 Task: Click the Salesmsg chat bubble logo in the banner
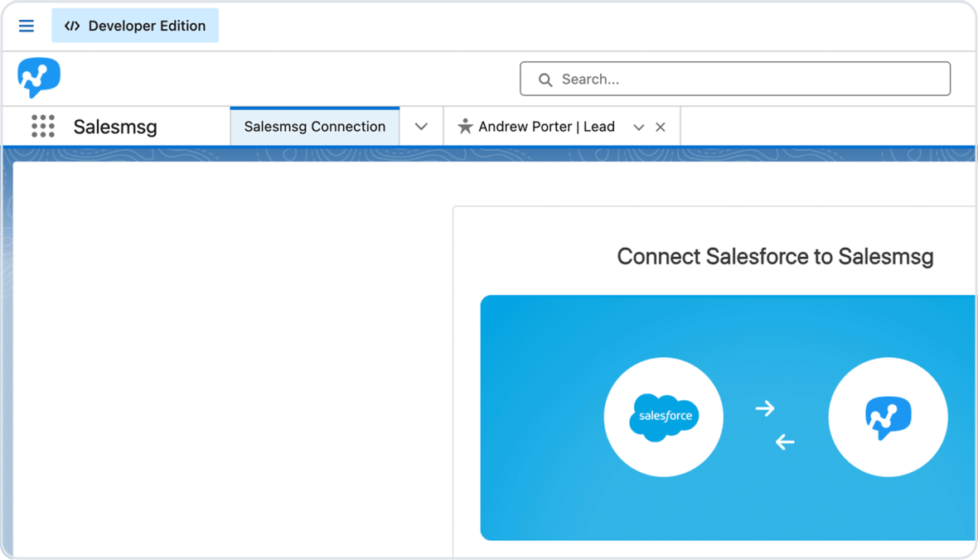(x=888, y=417)
